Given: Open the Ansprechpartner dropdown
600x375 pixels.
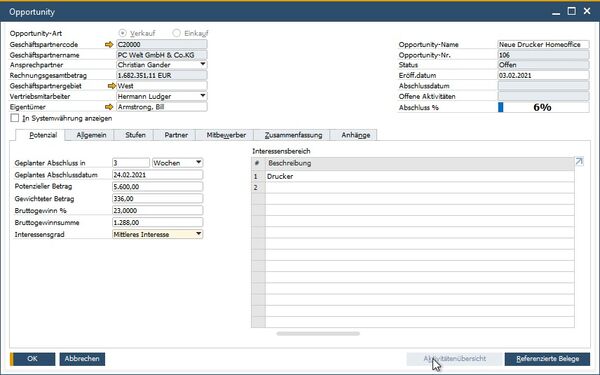Looking at the screenshot, I should coord(203,65).
